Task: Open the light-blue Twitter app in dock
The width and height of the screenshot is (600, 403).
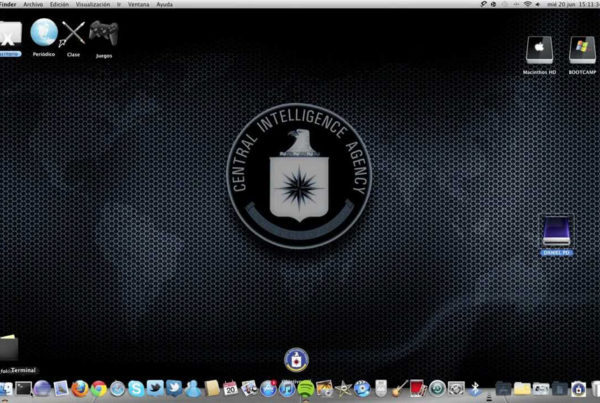Action: click(x=155, y=388)
